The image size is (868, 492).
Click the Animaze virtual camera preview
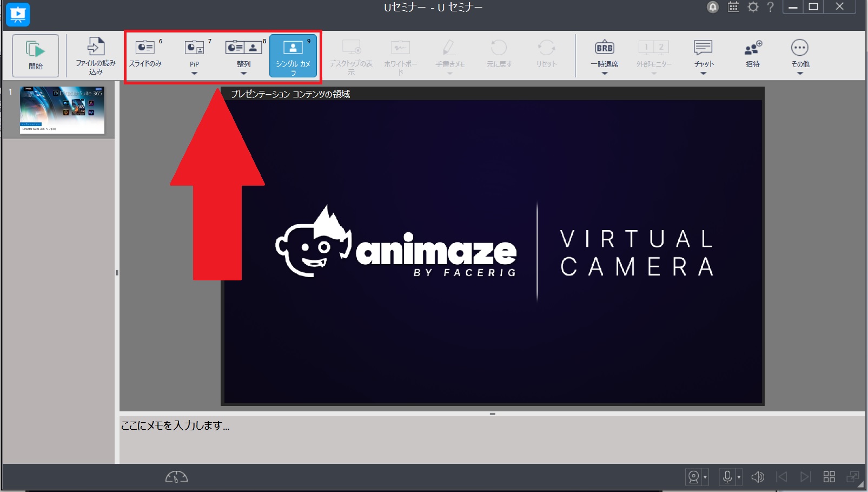[493, 252]
